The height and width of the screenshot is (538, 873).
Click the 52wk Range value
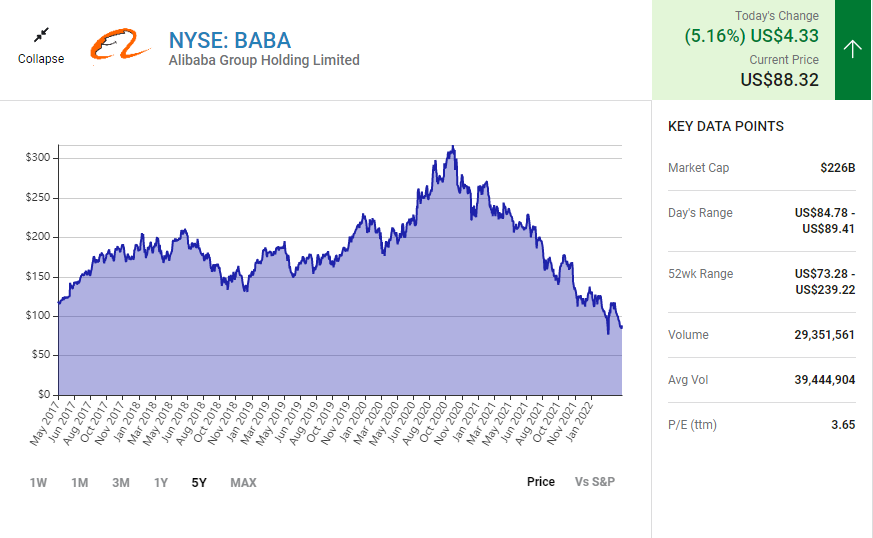825,281
